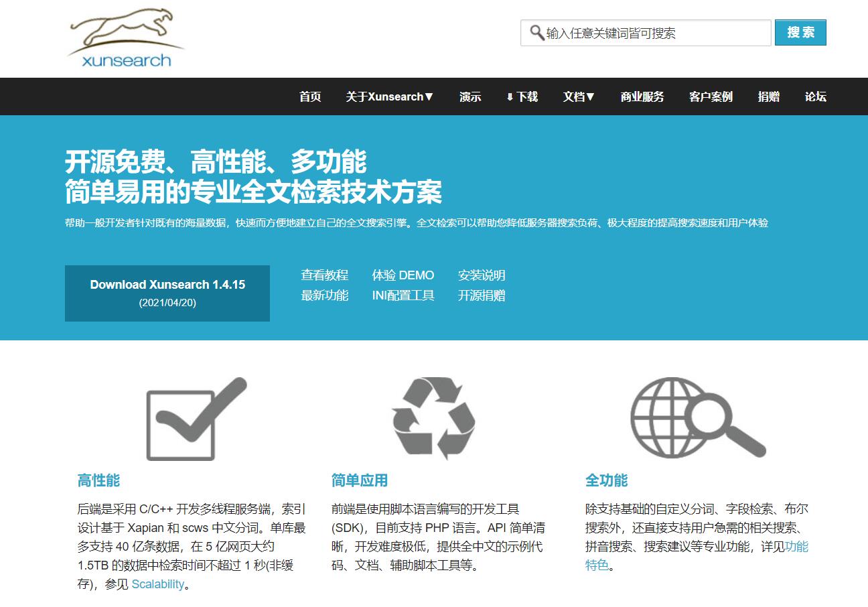The width and height of the screenshot is (868, 607).
Task: Click Download Xunsearch 1.4.15 button
Action: point(167,293)
